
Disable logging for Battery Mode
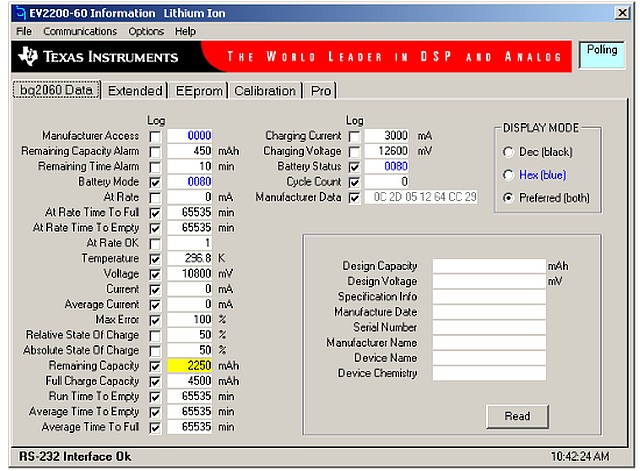155,182
